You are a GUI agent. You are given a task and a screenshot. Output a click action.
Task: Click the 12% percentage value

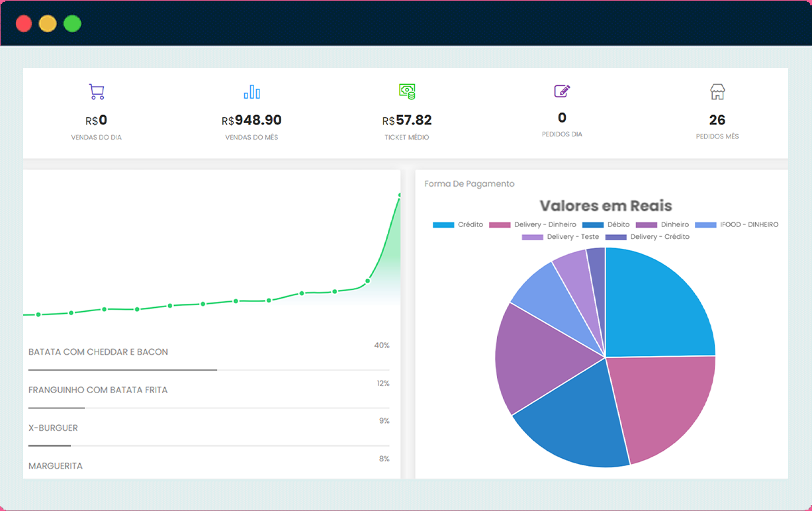pyautogui.click(x=383, y=383)
